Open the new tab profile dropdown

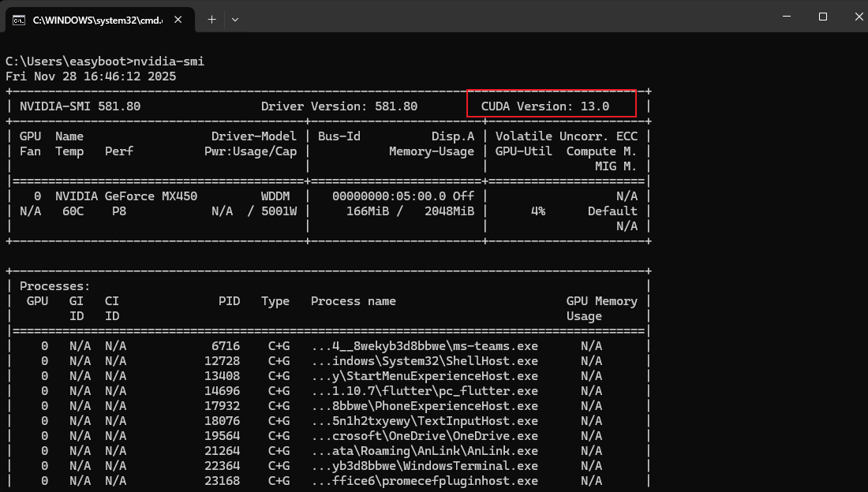click(x=234, y=20)
